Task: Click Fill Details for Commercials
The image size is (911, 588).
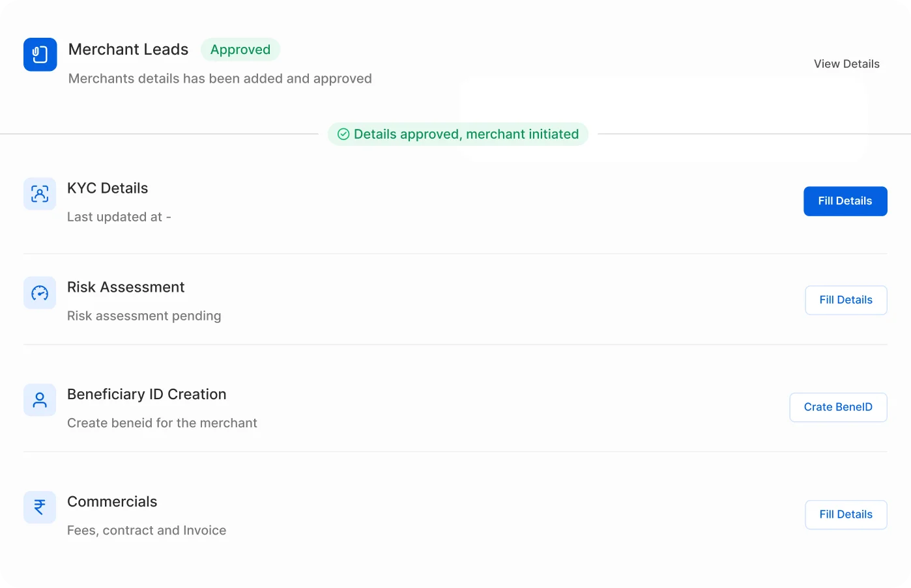Action: coord(846,515)
